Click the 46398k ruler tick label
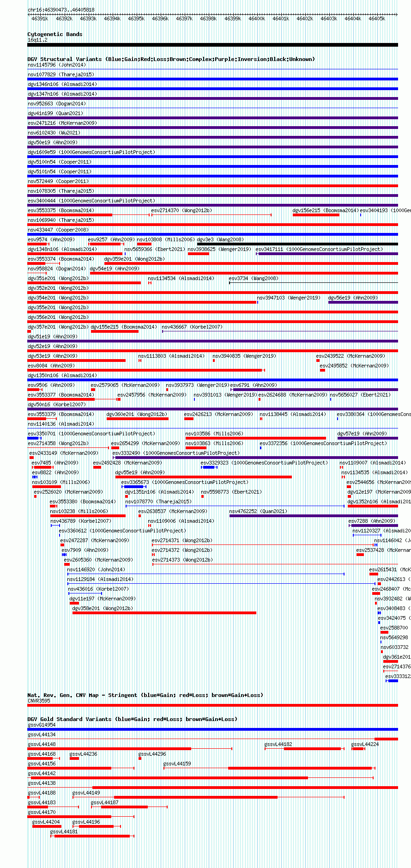The image size is (411, 868). (208, 19)
